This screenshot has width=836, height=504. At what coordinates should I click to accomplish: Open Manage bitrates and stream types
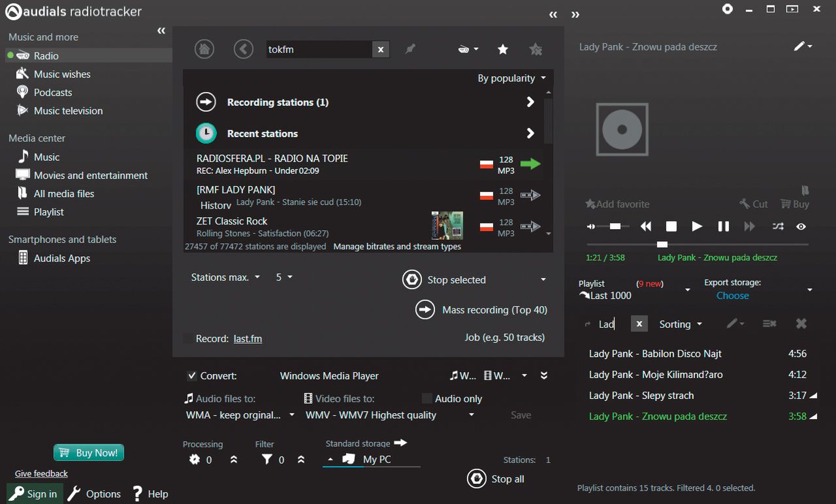click(397, 247)
